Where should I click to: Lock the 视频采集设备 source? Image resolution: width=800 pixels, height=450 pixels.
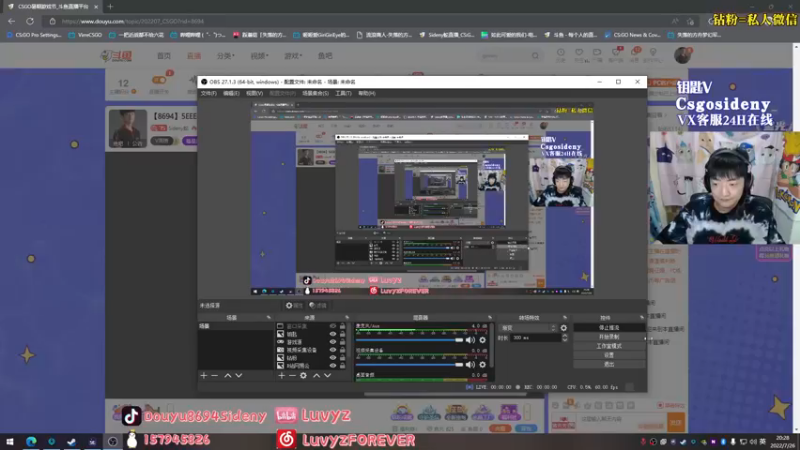(x=342, y=350)
